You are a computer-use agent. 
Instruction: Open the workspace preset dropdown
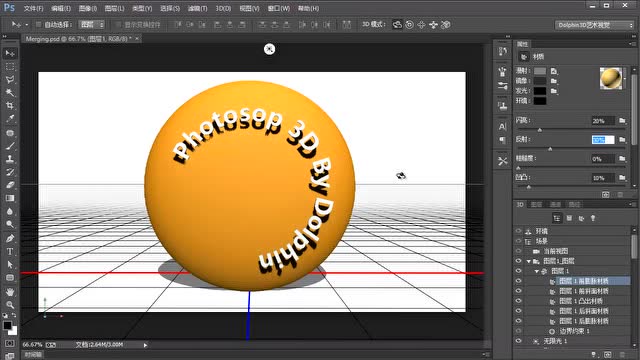coord(595,25)
